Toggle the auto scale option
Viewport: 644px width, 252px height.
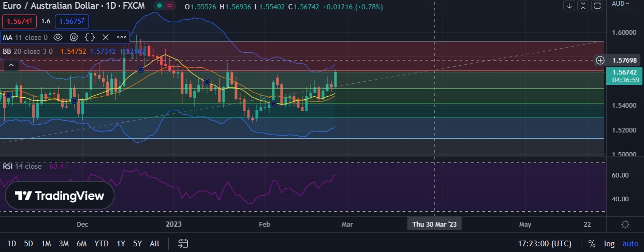point(630,243)
